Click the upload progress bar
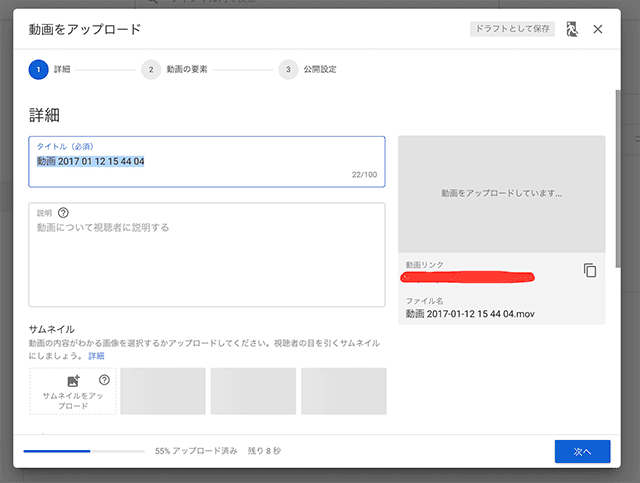Viewport: 640px width, 483px height. pos(84,451)
